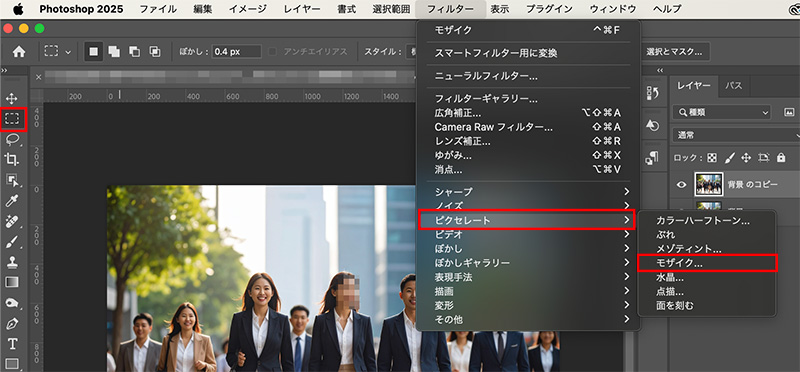Image resolution: width=800 pixels, height=372 pixels.
Task: Open the イメージ menu
Action: pyautogui.click(x=247, y=9)
